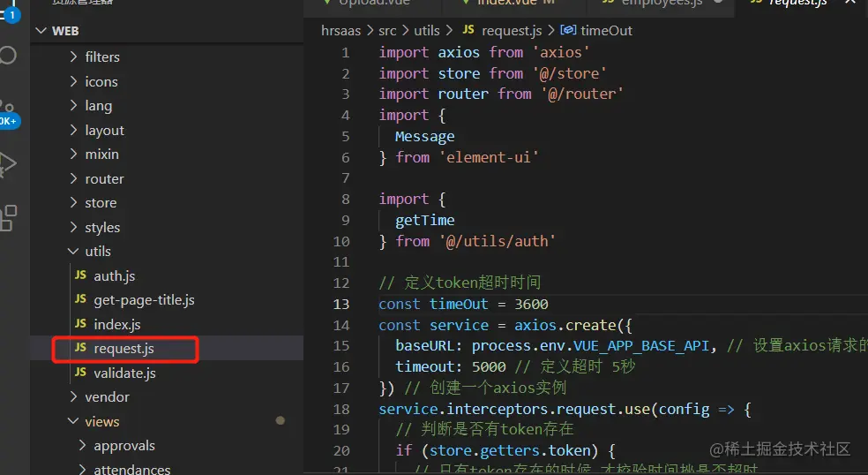Click the service constant name on line 14
Viewport: 868px width, 475px height.
(459, 325)
